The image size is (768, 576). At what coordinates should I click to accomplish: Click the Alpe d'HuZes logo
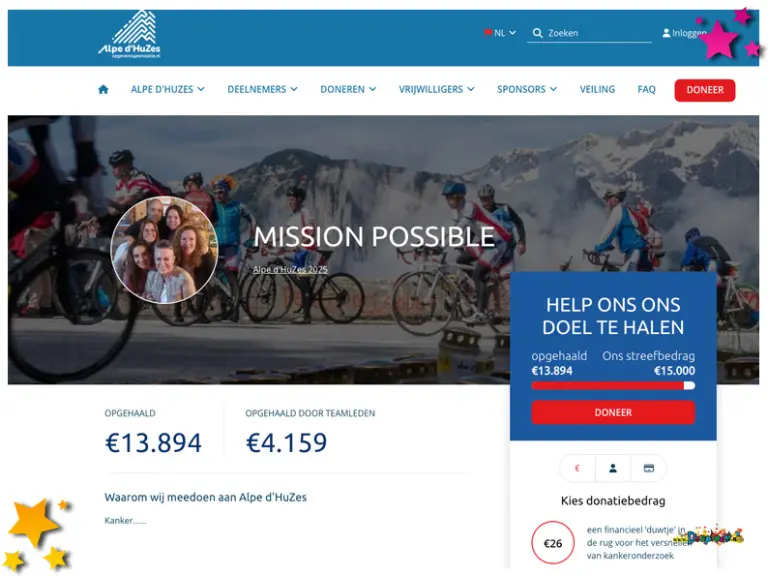(129, 35)
